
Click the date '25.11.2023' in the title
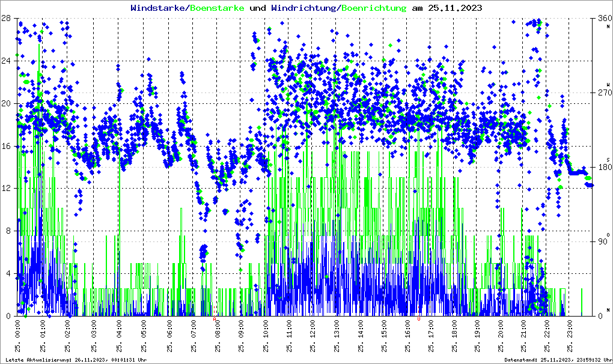(455, 8)
